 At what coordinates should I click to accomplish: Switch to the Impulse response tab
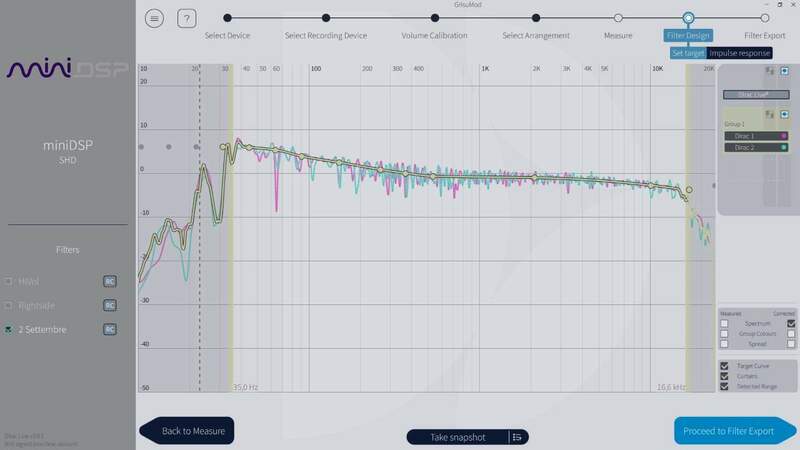[x=739, y=52]
